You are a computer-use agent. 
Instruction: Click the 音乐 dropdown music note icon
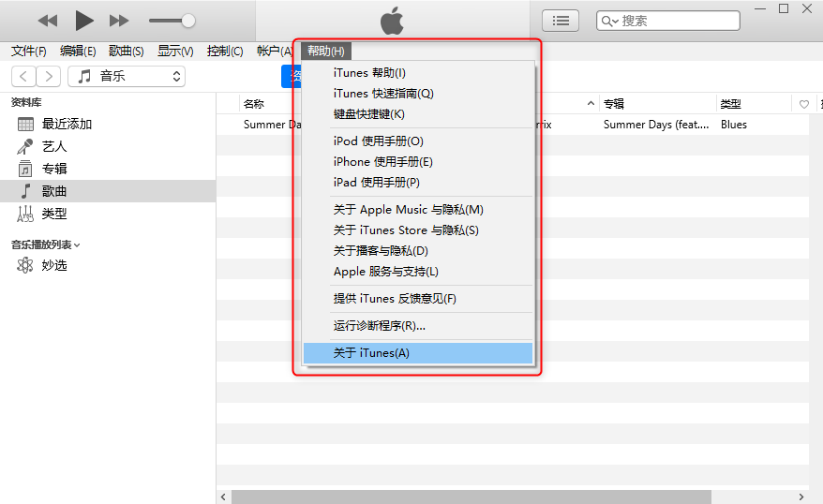click(x=84, y=76)
